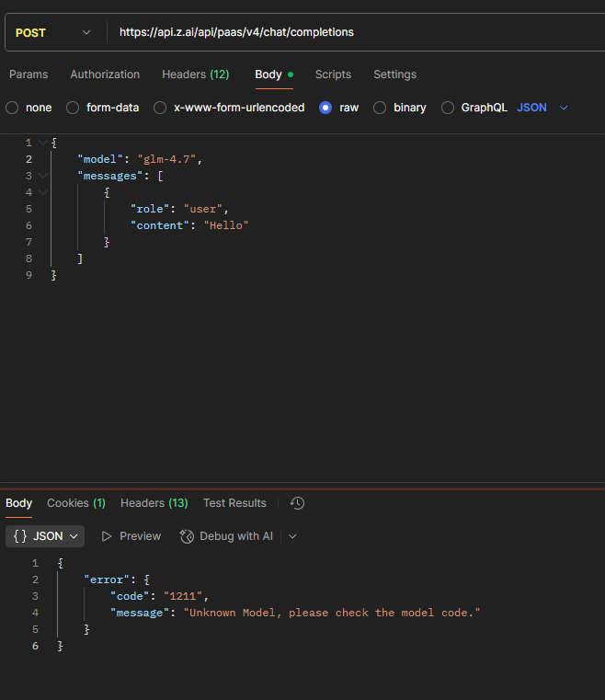Open the JSON body language dropdown

pyautogui.click(x=542, y=108)
